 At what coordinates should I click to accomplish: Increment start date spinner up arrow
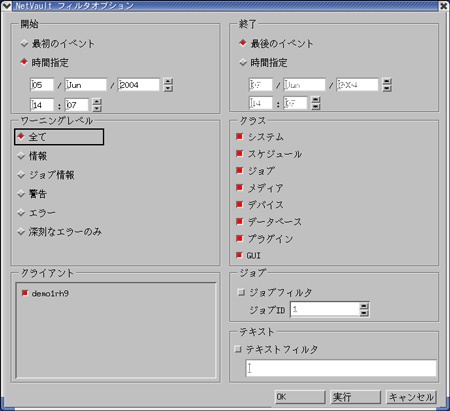coord(168,81)
